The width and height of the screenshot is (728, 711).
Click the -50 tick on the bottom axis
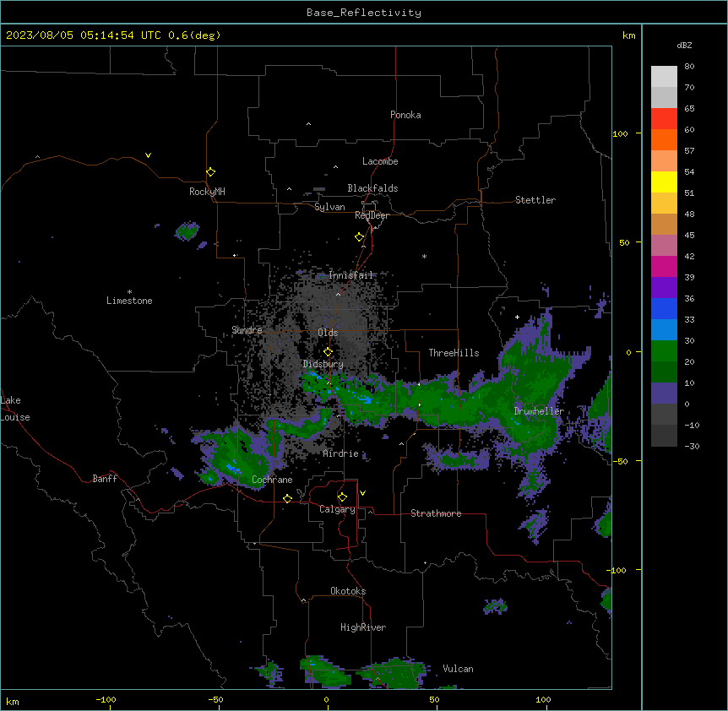pyautogui.click(x=215, y=699)
